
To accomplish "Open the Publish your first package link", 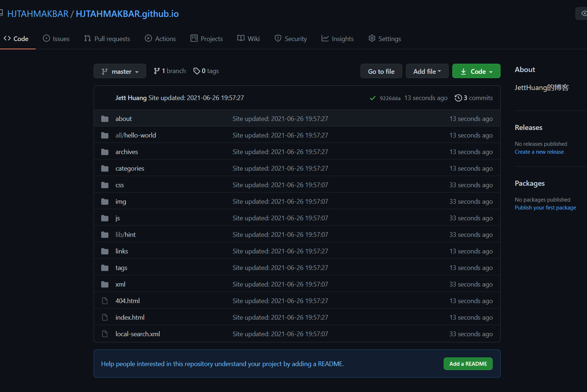I will pos(545,208).
